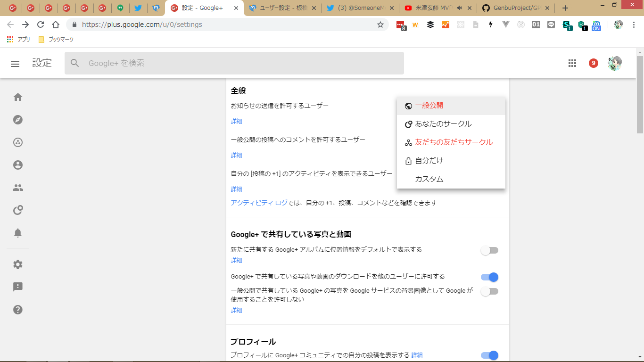Pick カスタム from the menu

429,179
